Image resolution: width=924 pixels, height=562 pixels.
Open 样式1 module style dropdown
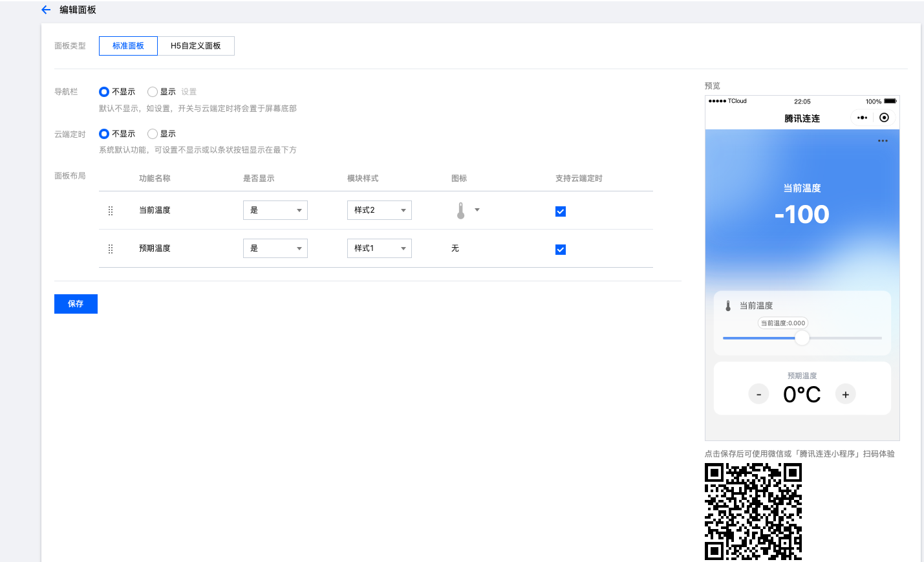[380, 248]
